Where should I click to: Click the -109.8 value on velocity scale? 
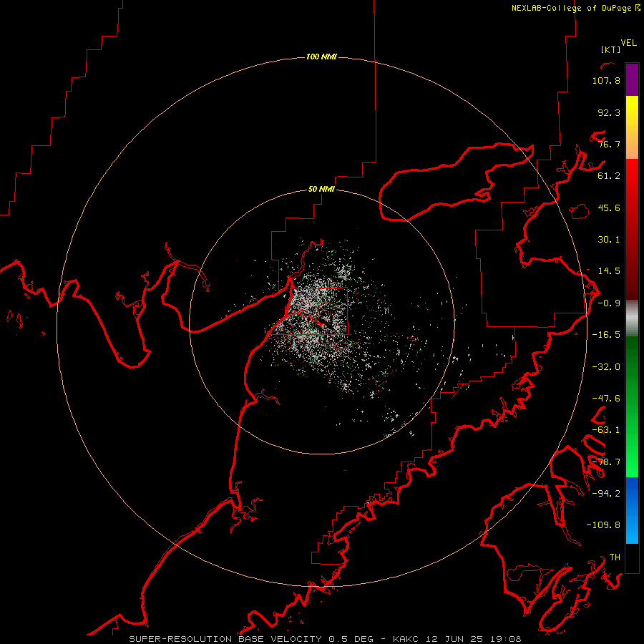pyautogui.click(x=603, y=525)
